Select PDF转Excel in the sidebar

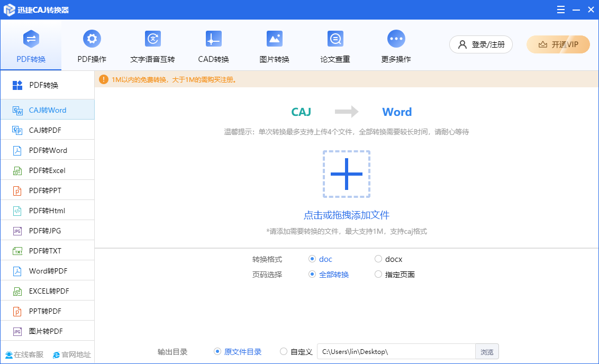point(47,170)
